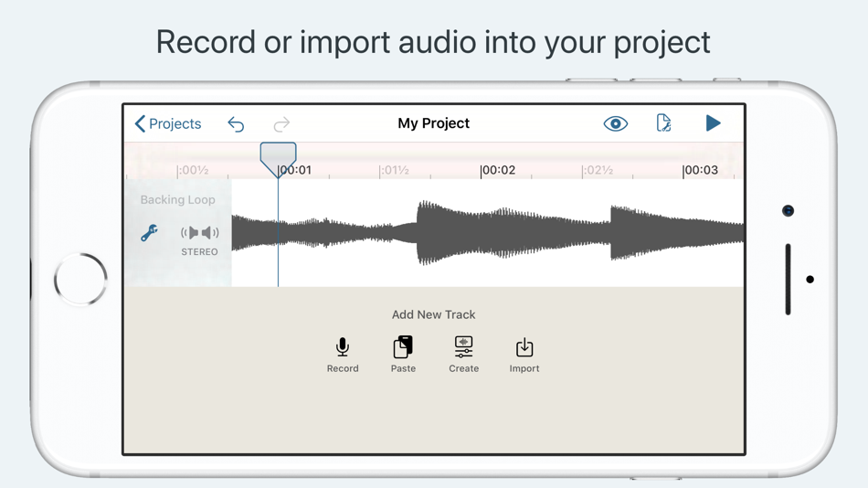Paste audio as new track

click(x=403, y=355)
